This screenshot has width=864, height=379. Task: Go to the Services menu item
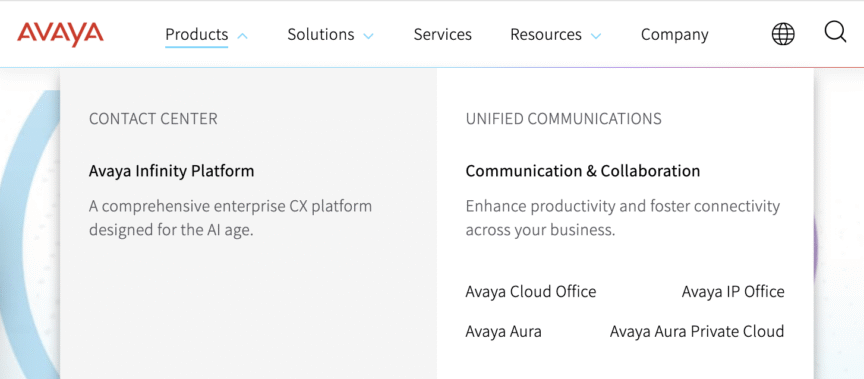click(442, 35)
